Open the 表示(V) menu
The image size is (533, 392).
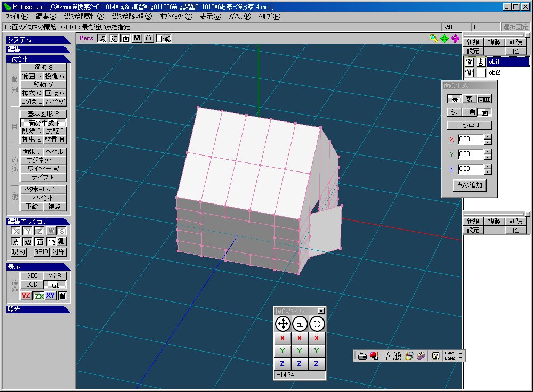pos(211,17)
